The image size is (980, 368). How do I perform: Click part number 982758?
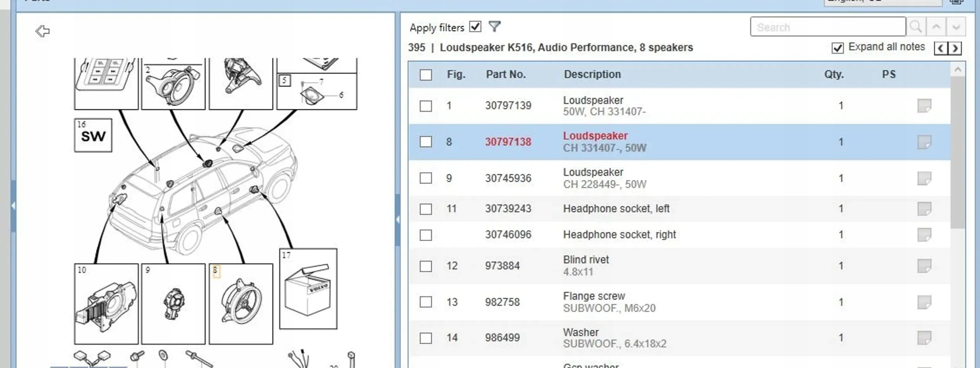tap(502, 302)
